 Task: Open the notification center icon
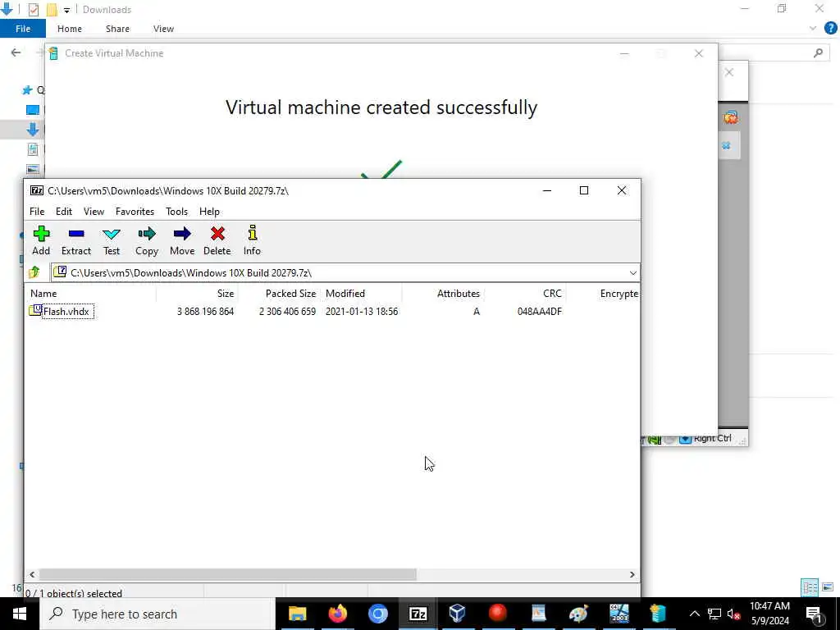[814, 614]
